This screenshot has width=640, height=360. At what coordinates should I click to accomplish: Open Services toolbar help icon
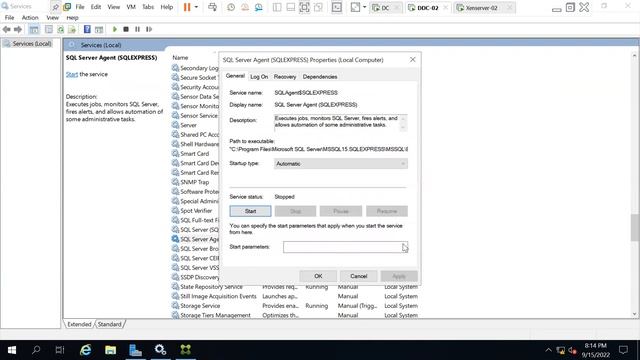[x=87, y=29]
